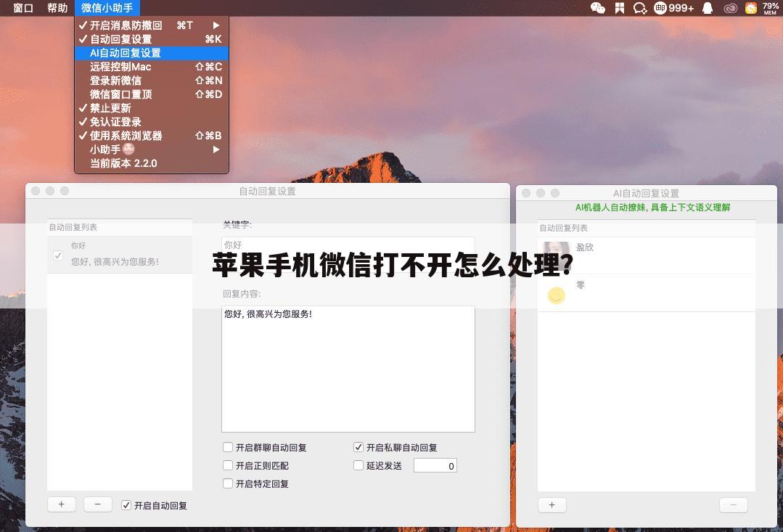Viewport: 783px width, 532px height.
Task: Toggle 开启群聊自动回复 checkbox
Action: [x=228, y=447]
